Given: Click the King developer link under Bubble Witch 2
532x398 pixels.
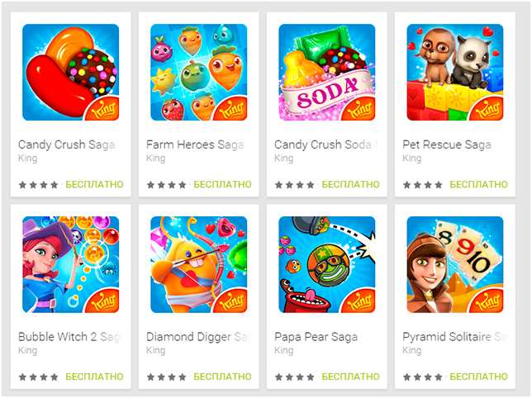Looking at the screenshot, I should pyautogui.click(x=27, y=351).
